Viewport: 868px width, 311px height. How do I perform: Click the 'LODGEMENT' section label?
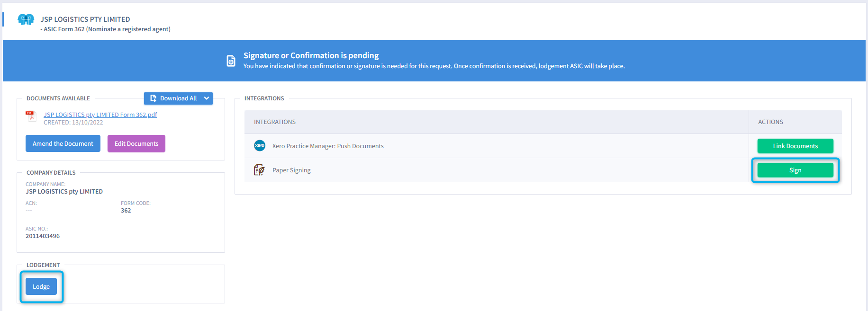(x=43, y=265)
